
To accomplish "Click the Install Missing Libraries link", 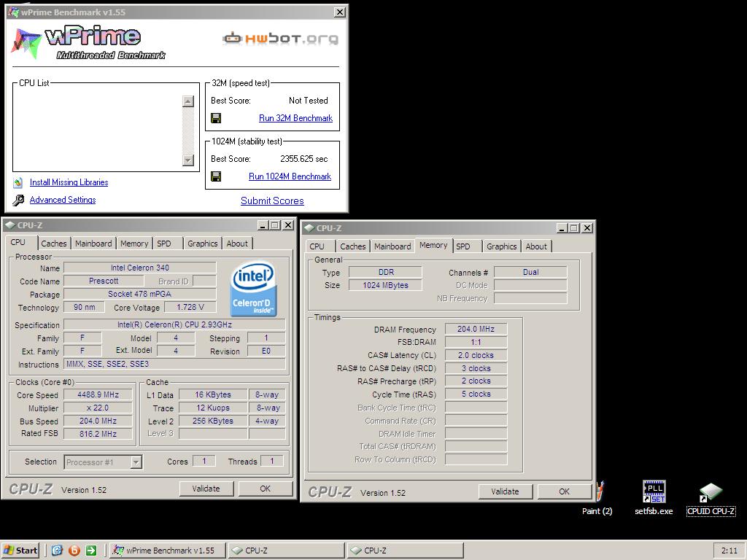I will coord(69,182).
